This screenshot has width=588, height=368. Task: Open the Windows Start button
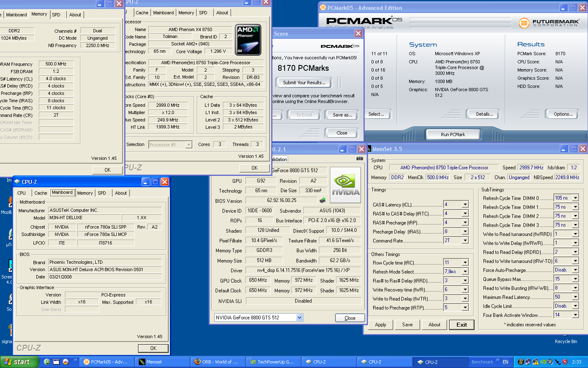(20, 362)
